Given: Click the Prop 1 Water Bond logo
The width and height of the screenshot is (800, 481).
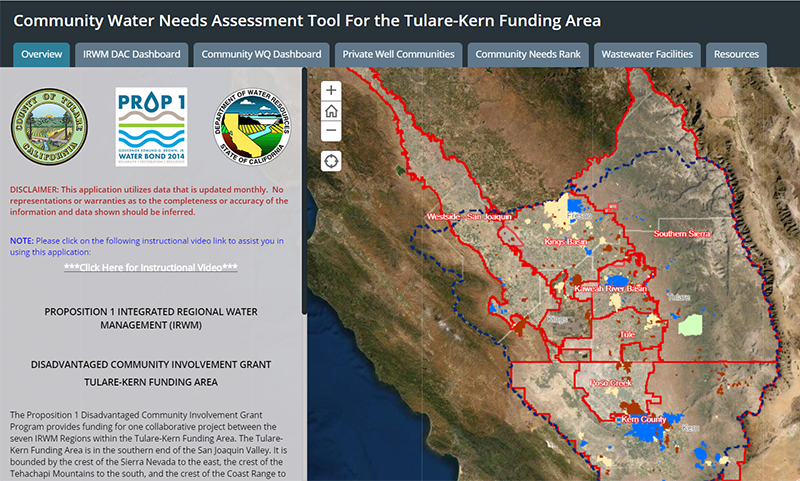Looking at the screenshot, I should tap(151, 126).
